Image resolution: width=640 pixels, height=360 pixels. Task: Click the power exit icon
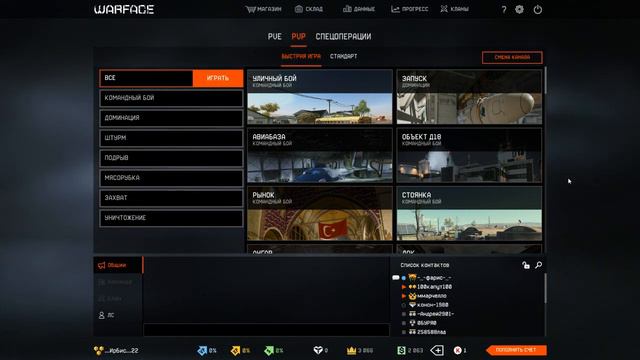[x=538, y=9]
